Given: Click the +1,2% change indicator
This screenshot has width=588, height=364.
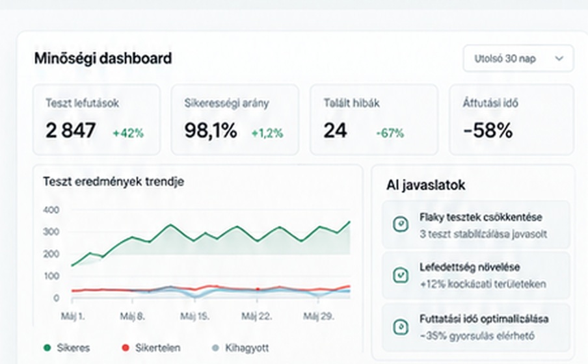Looking at the screenshot, I should [x=267, y=133].
